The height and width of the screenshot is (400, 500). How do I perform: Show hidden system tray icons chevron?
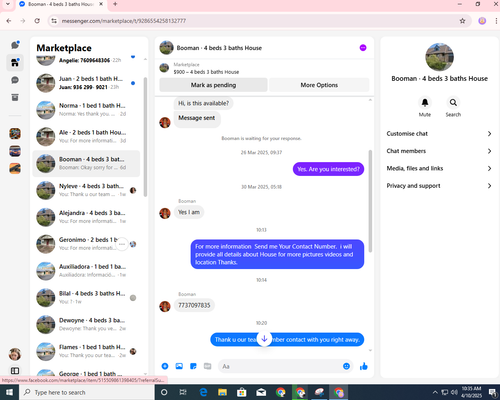pos(435,392)
